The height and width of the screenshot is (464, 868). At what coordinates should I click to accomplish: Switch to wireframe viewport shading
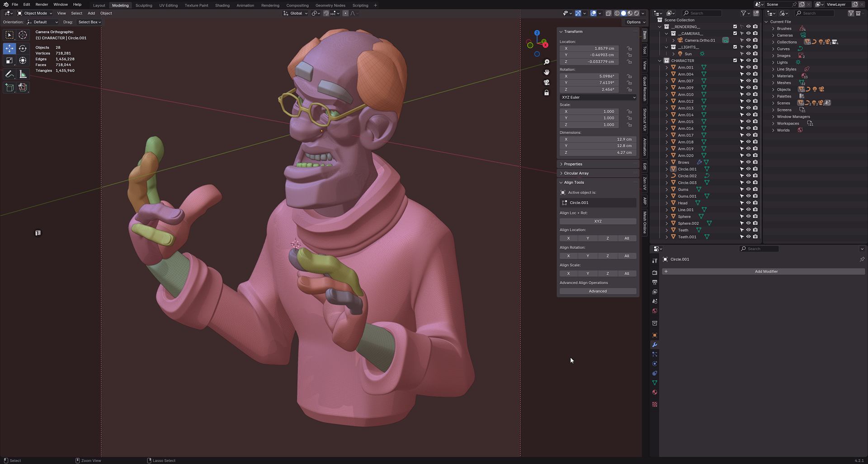[617, 13]
